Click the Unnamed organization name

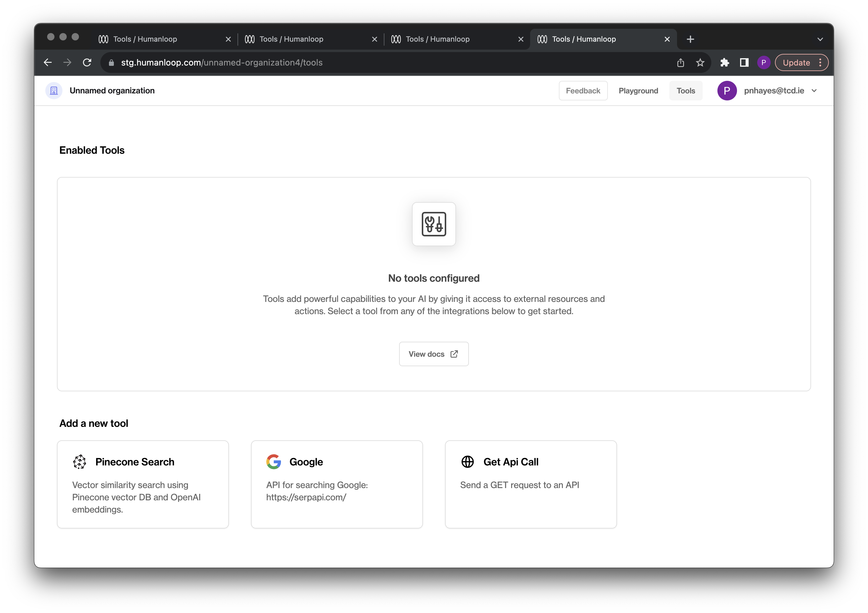[112, 91]
